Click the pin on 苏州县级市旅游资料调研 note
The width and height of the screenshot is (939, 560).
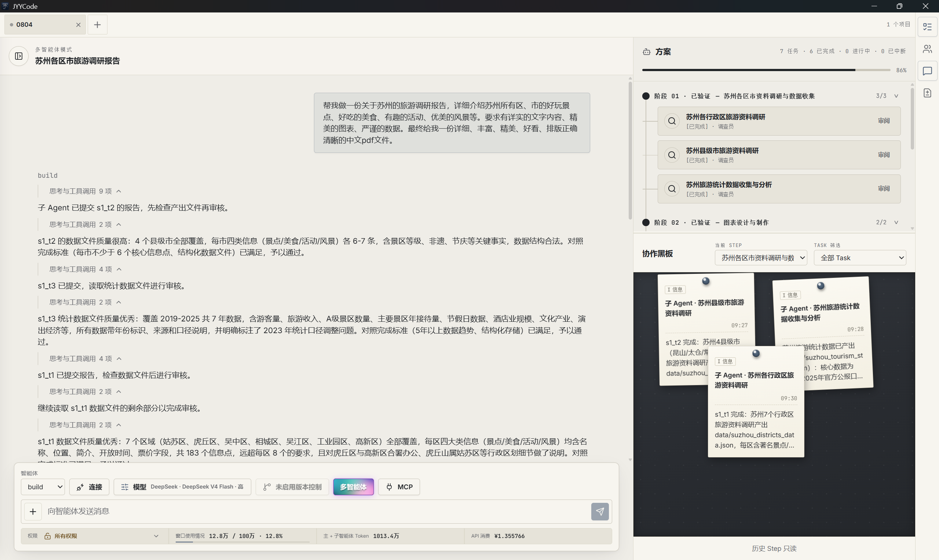coord(706,281)
